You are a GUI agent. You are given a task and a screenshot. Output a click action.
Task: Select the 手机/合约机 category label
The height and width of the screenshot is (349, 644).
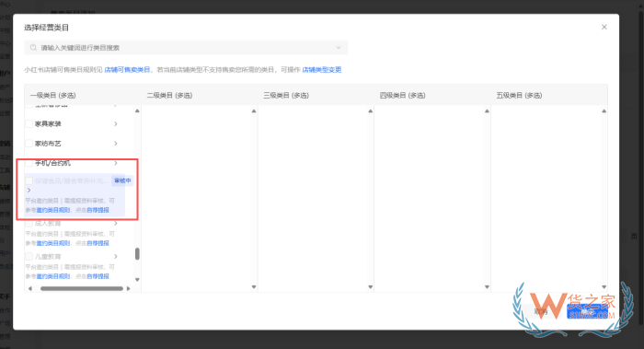52,163
